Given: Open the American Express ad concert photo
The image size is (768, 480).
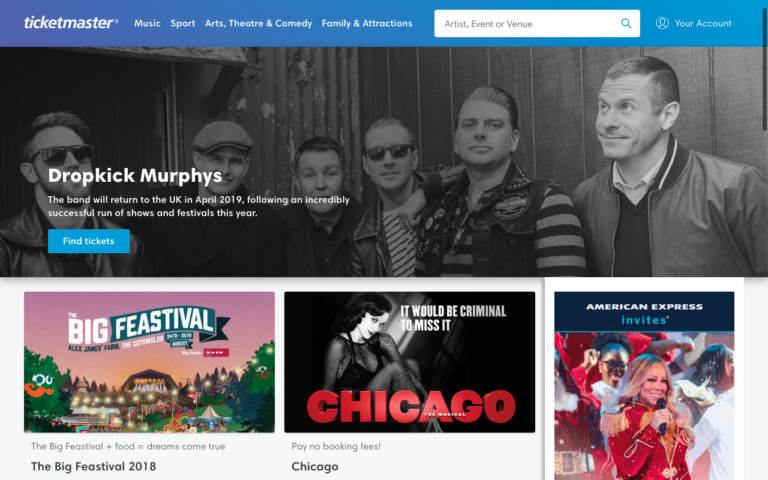Looking at the screenshot, I should [x=644, y=410].
